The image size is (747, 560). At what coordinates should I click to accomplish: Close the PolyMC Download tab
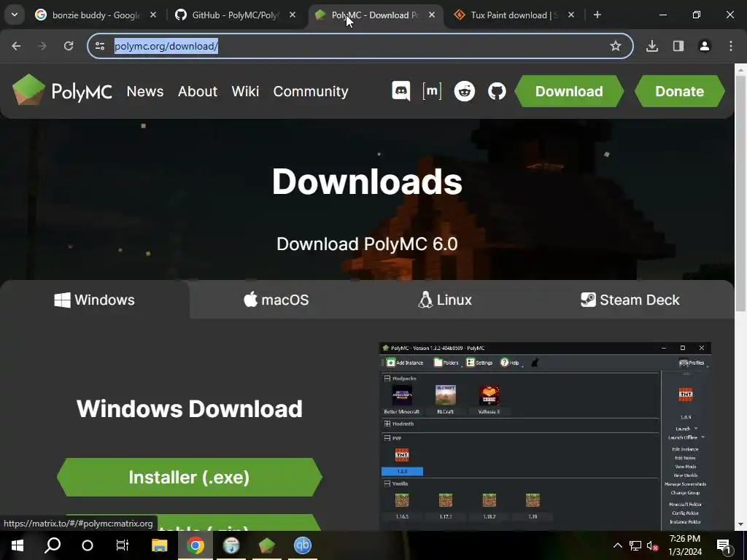point(432,15)
